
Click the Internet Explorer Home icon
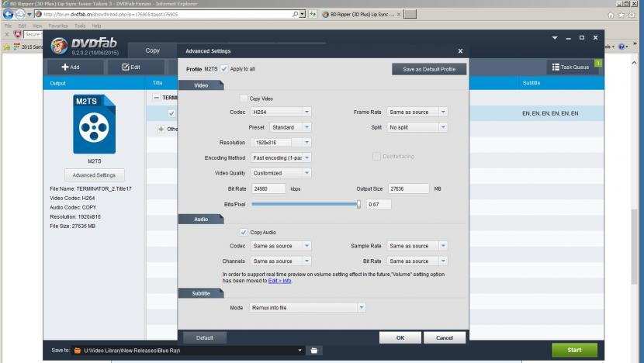point(612,15)
